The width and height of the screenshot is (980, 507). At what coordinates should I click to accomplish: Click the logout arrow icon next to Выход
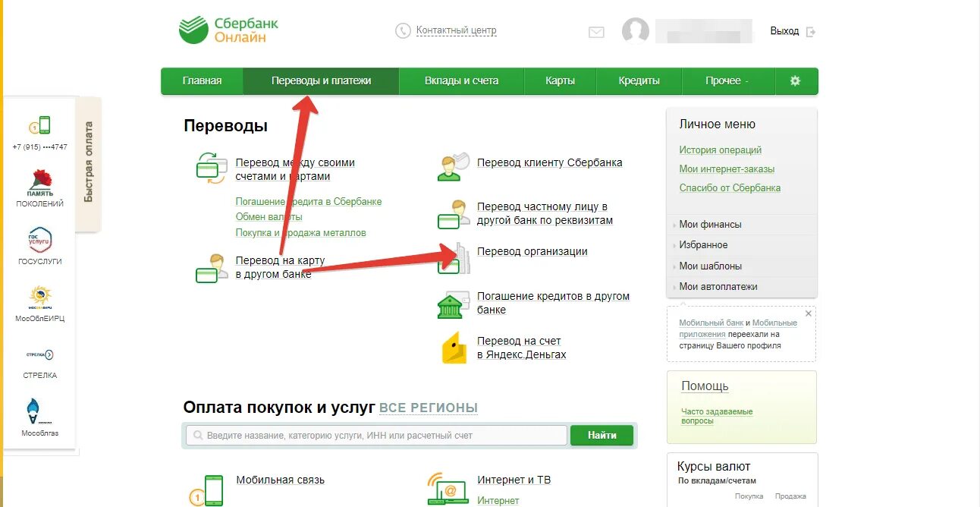click(811, 31)
